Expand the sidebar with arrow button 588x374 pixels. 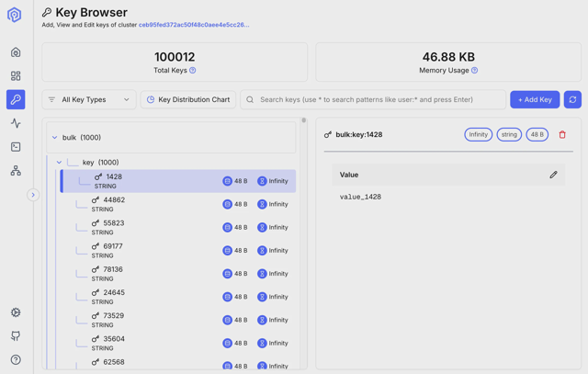pos(33,195)
